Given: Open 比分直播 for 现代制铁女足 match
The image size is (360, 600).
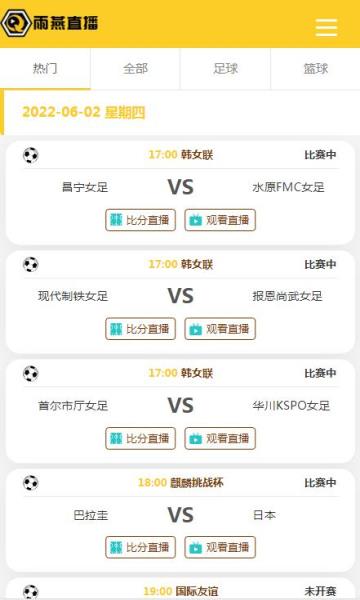Looking at the screenshot, I should tap(140, 329).
